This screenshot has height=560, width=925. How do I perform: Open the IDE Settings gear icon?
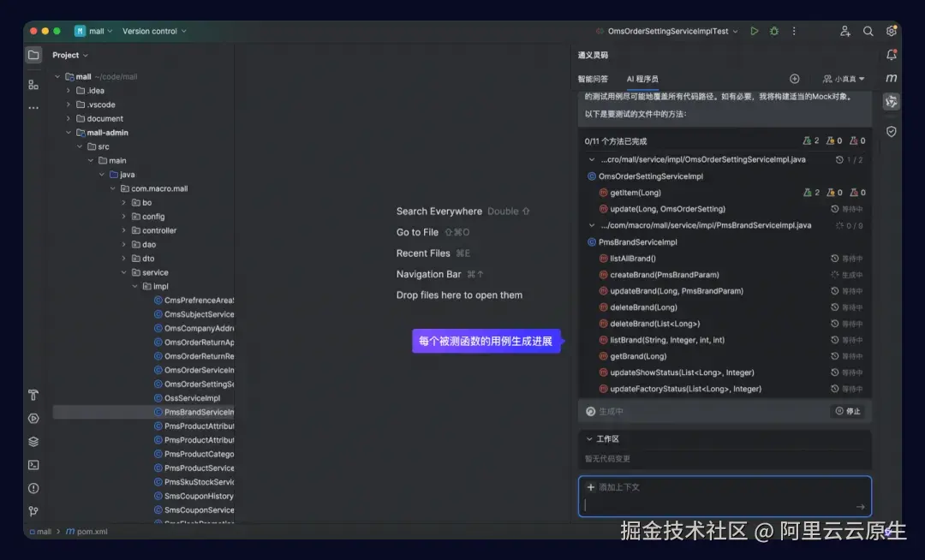[x=891, y=31]
